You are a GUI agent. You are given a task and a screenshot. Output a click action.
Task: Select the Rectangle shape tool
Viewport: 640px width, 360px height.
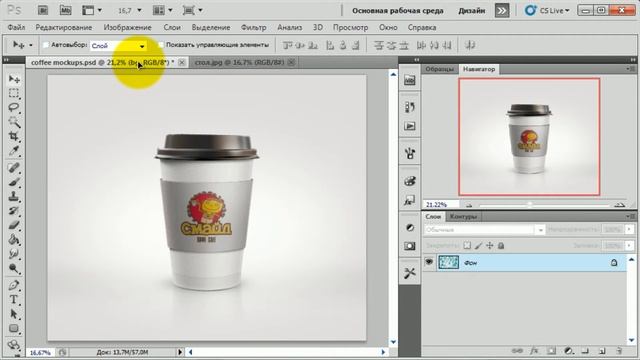[x=14, y=328]
